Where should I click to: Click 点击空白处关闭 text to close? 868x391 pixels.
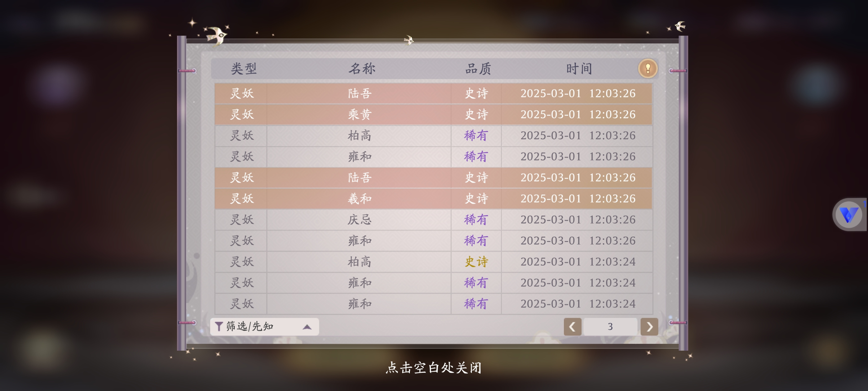(434, 367)
